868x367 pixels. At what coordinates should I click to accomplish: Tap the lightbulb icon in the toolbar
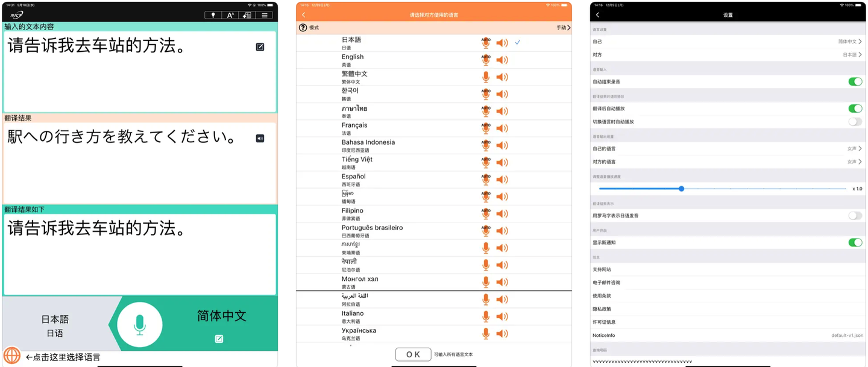click(212, 15)
